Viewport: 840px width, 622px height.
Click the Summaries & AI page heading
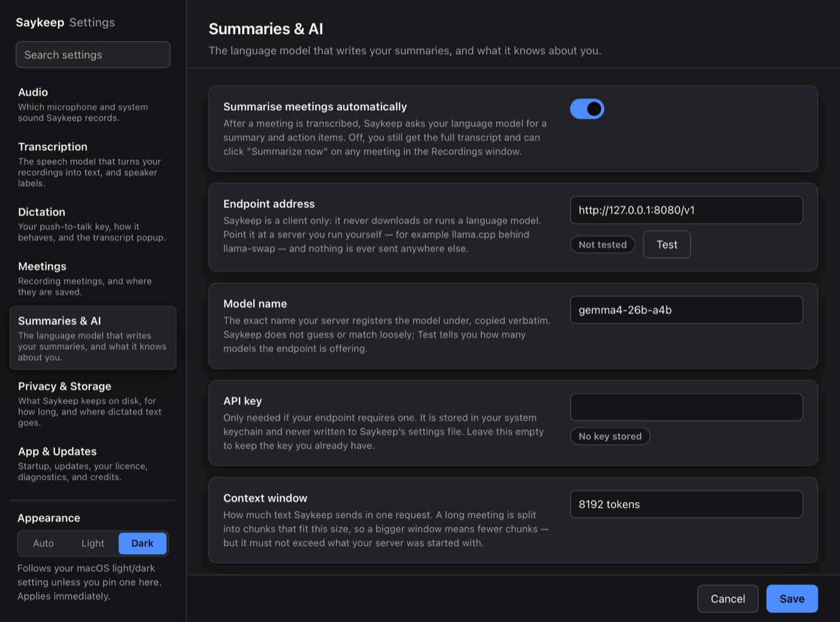click(266, 29)
